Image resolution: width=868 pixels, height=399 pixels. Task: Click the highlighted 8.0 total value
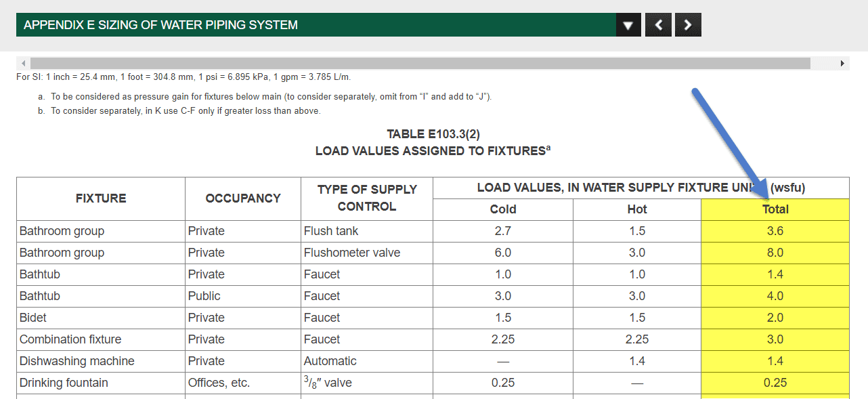[x=775, y=253]
